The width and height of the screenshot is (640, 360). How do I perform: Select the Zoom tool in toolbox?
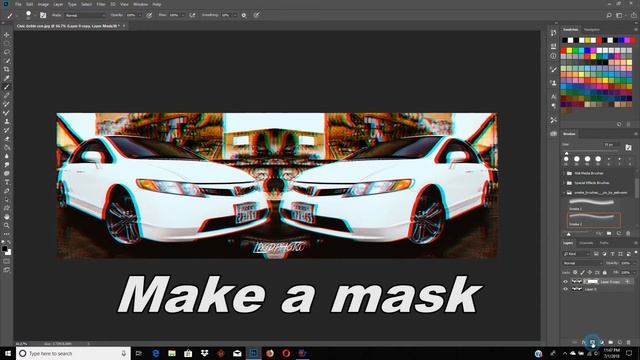click(7, 225)
